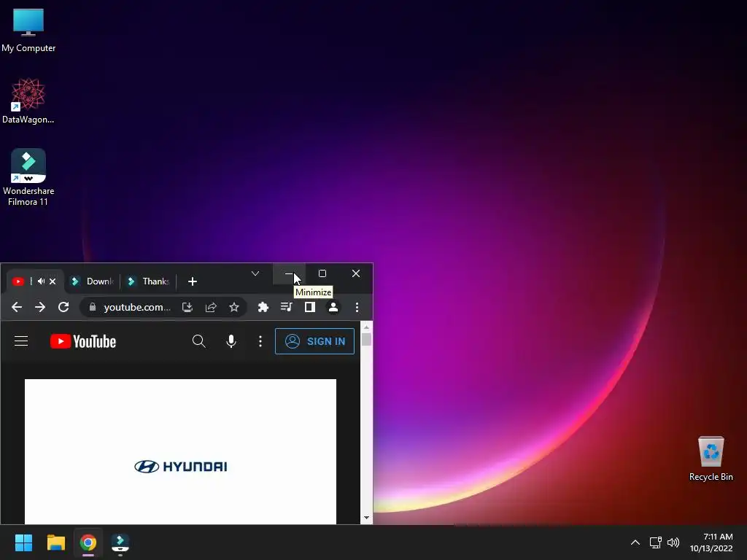Click scrollbar up arrow in Chrome
The image size is (747, 560).
366,327
